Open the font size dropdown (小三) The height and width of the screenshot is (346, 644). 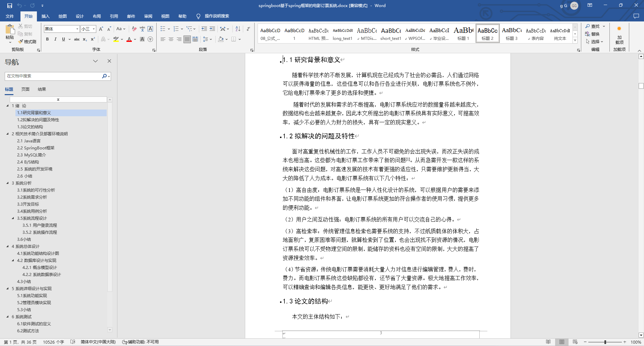point(94,29)
